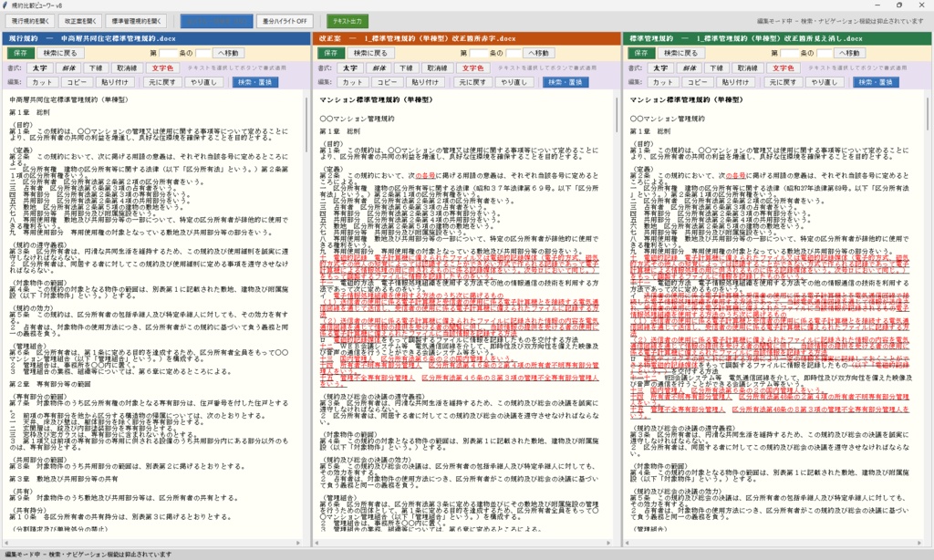The image size is (934, 560).
Task: Focus the 第 article number field in 現行規約 panel
Action: point(169,53)
